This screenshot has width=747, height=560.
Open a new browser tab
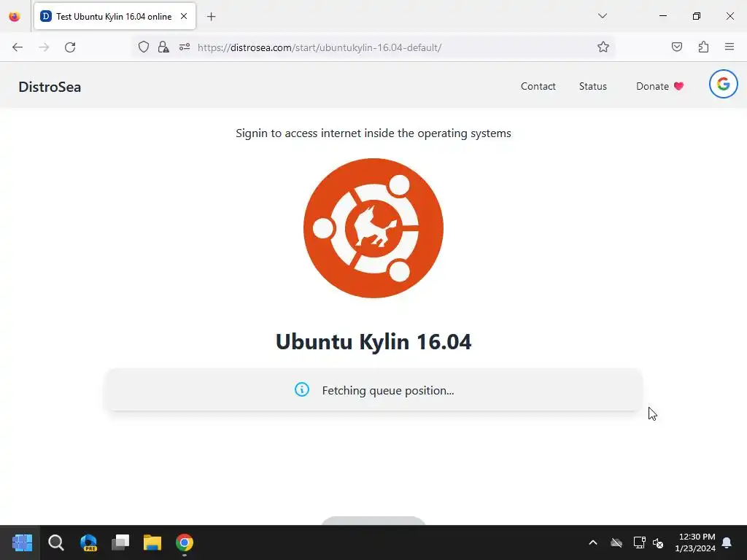(212, 17)
